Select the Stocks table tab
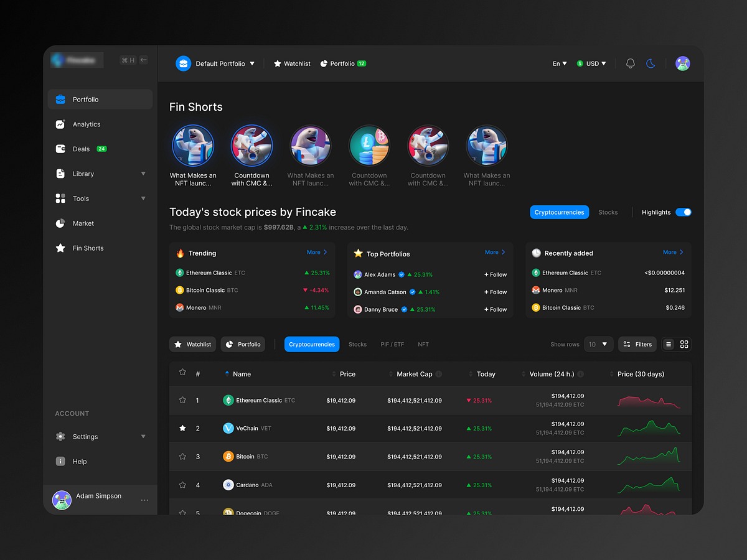This screenshot has height=560, width=747. tap(357, 344)
